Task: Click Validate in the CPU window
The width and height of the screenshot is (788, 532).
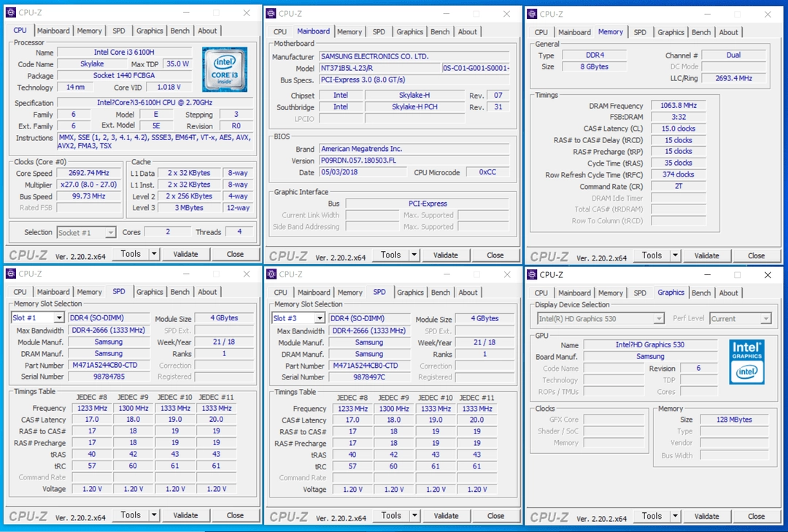Action: pyautogui.click(x=185, y=254)
